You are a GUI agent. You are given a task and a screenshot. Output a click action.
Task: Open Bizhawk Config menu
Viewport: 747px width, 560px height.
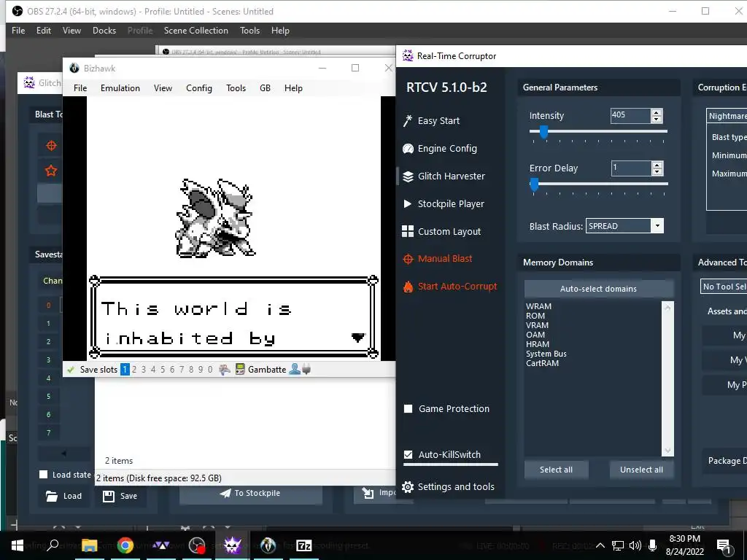198,88
